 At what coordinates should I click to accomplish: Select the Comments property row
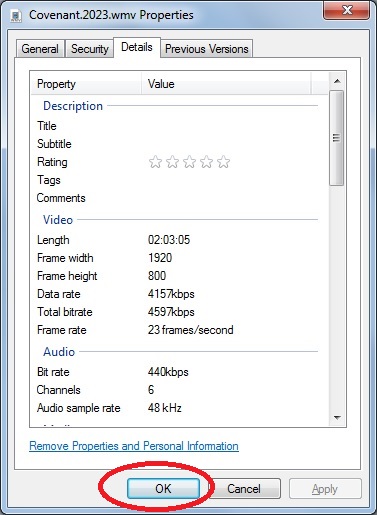pos(177,198)
